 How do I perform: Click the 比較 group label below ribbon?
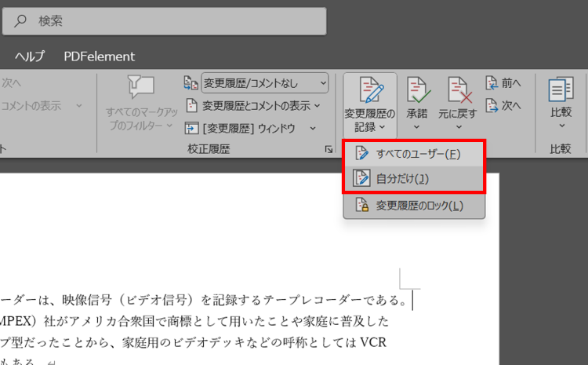[561, 149]
